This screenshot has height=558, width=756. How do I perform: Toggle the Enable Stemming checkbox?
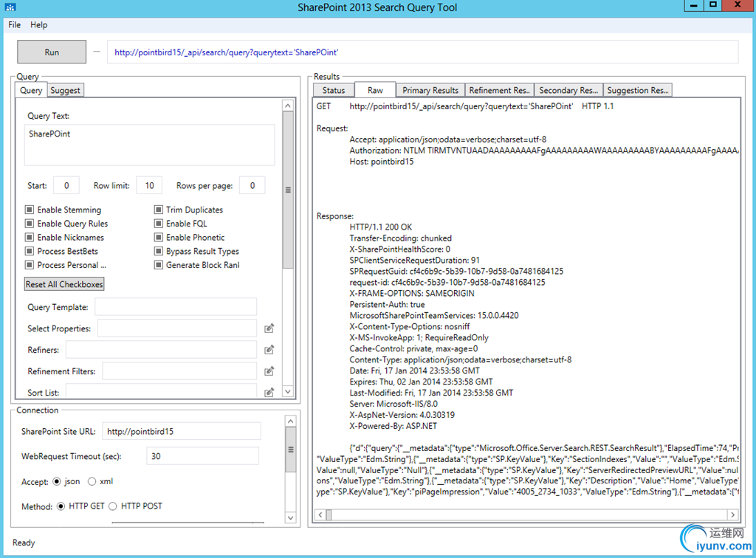coord(30,210)
